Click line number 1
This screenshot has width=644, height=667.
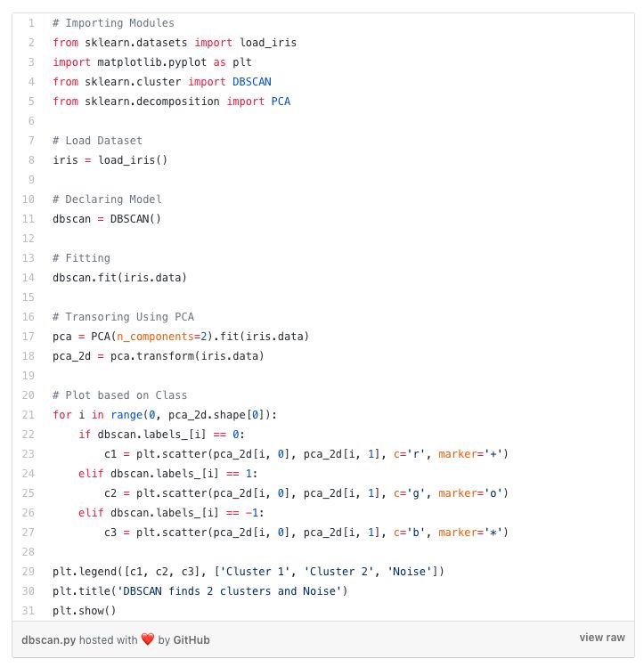31,23
